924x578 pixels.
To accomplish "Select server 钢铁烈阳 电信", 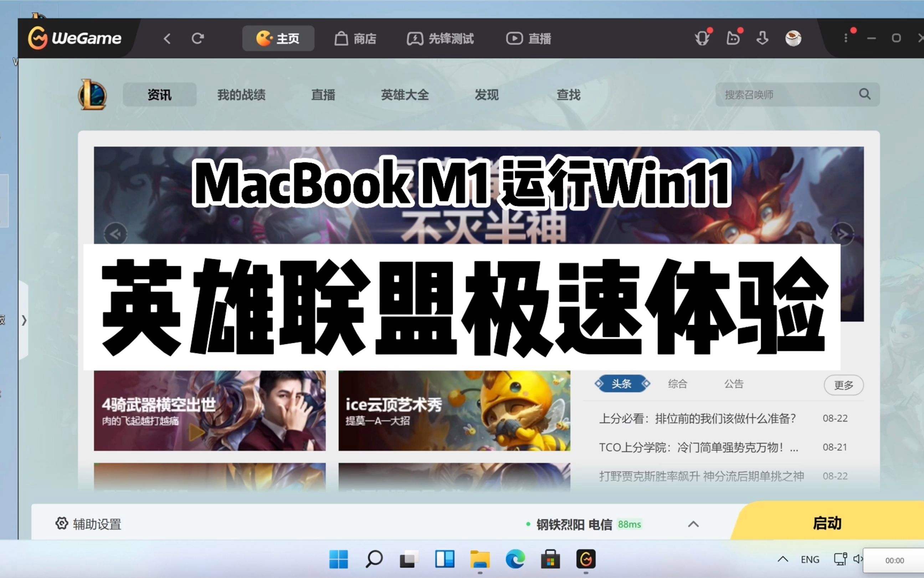I will 574,524.
